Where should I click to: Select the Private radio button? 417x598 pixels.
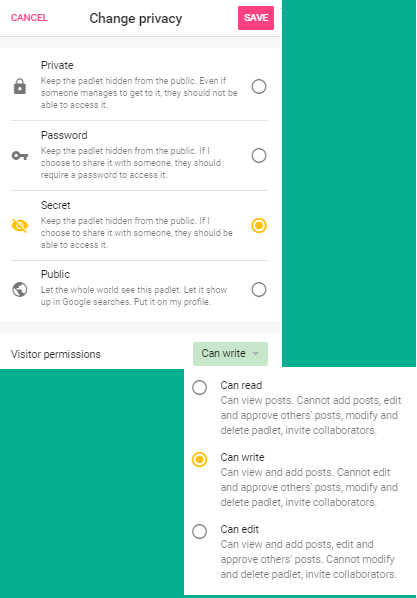coord(259,87)
